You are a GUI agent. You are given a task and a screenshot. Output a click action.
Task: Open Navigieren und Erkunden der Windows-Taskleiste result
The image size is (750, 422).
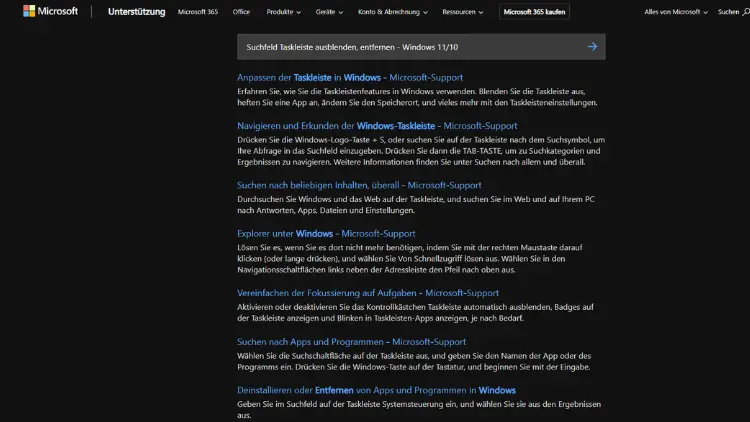pyautogui.click(x=377, y=126)
